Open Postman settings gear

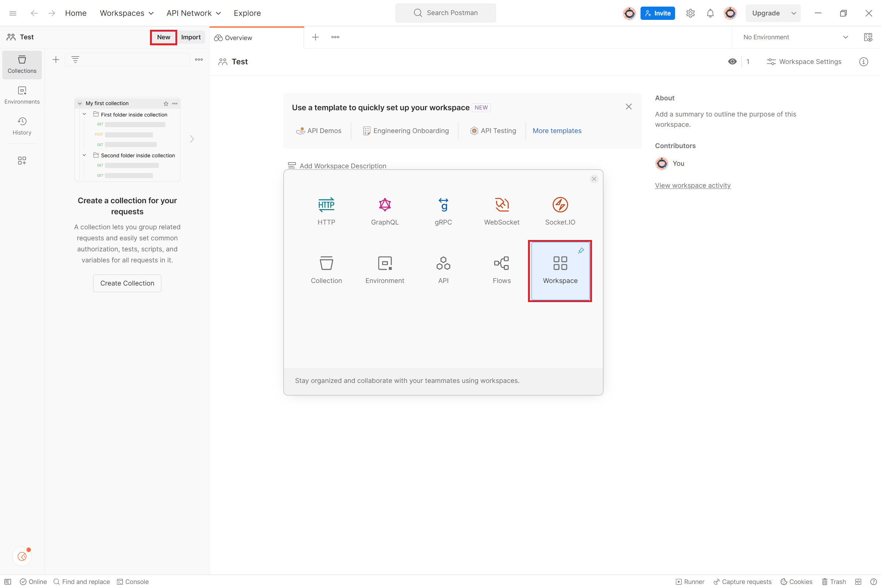(x=690, y=13)
